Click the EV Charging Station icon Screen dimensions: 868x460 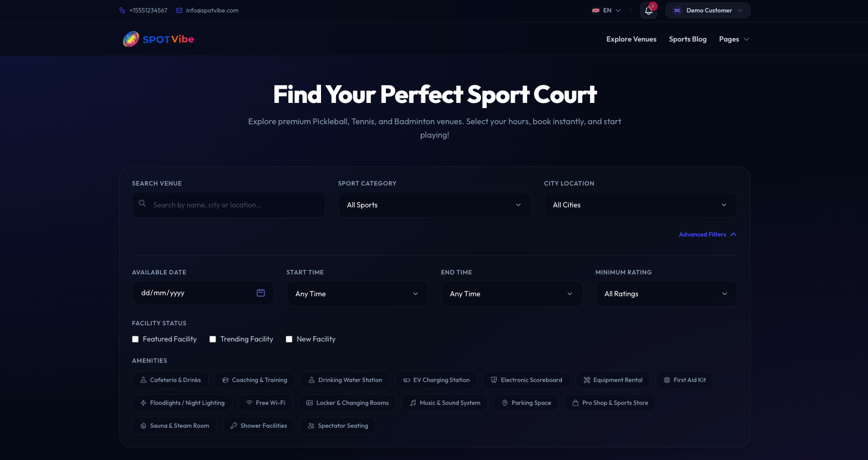tap(407, 380)
